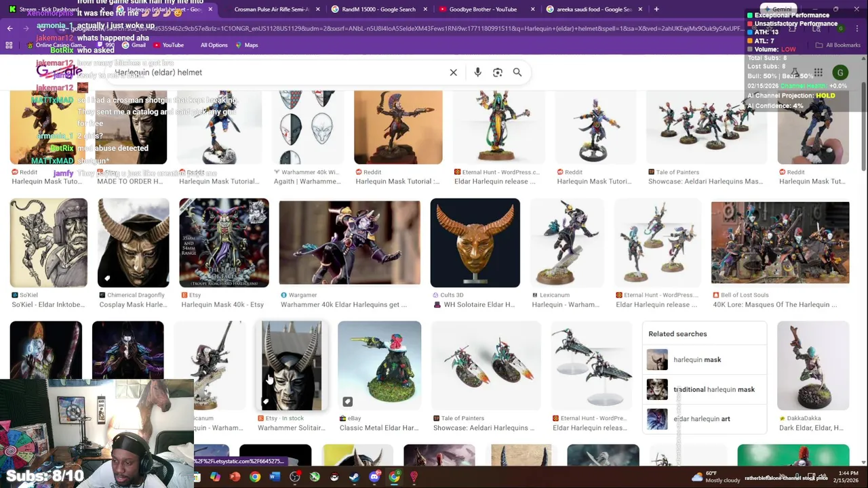The image size is (868, 488).
Task: Open the Gmail bookmark
Action: (x=134, y=45)
